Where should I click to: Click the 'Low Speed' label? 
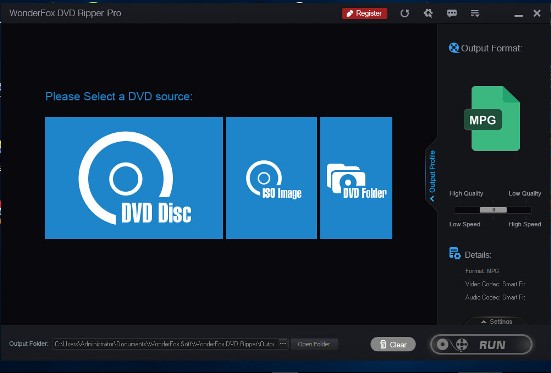[x=465, y=224]
